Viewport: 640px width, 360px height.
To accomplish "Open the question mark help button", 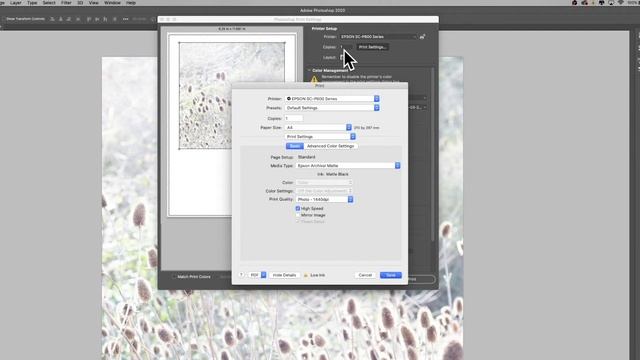I will (241, 275).
